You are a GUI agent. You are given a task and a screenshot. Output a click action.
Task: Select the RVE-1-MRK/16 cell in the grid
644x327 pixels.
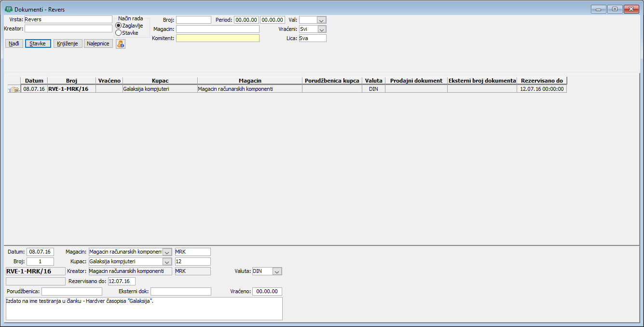pos(71,89)
